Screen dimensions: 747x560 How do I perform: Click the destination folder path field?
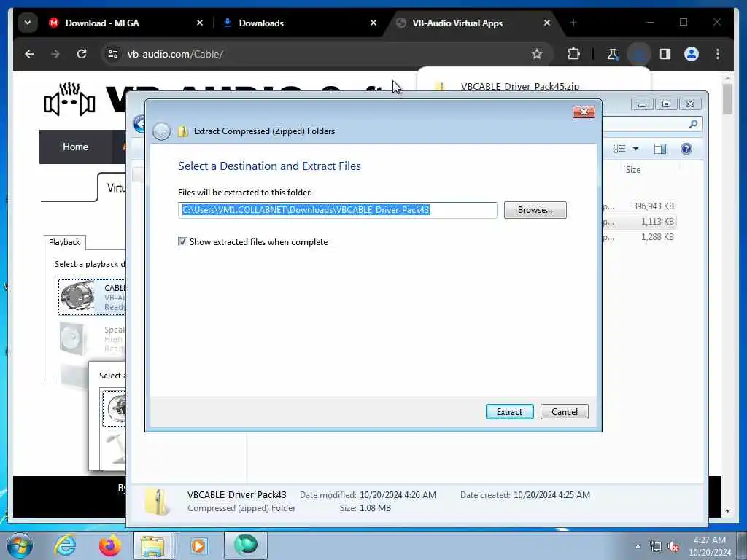[x=337, y=210]
